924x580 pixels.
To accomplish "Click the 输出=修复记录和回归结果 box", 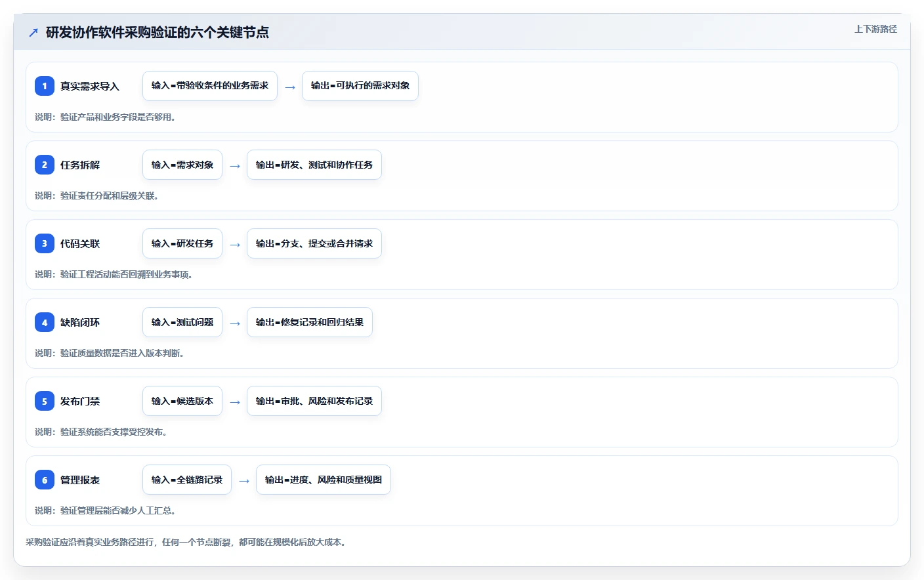I will pyautogui.click(x=310, y=322).
